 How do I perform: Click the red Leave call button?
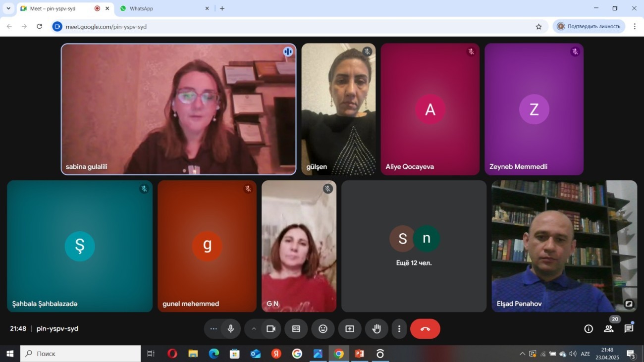pyautogui.click(x=425, y=329)
